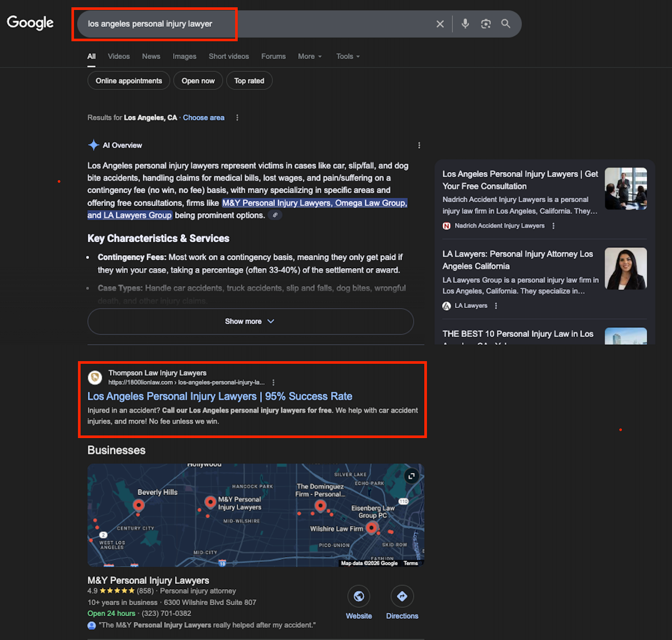Open Nadrich lawyers meeting thumbnail
The height and width of the screenshot is (640, 672).
[626, 188]
